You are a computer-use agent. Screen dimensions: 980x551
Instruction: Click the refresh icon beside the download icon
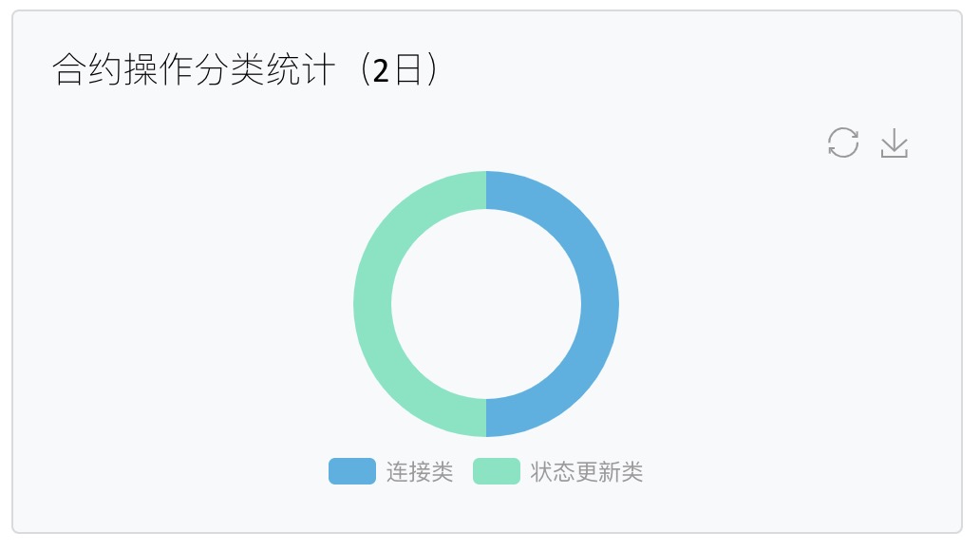(843, 142)
